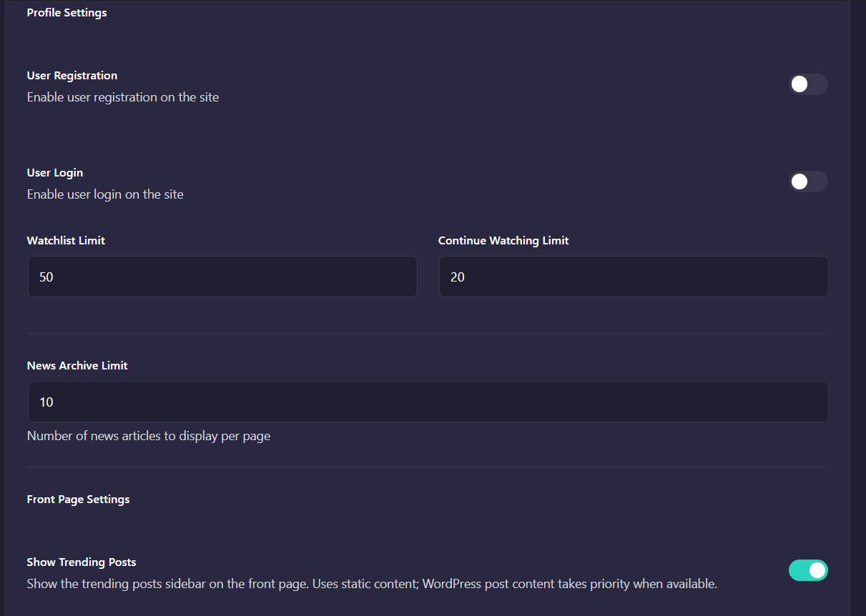Click the Watchlist Limit label

[66, 240]
